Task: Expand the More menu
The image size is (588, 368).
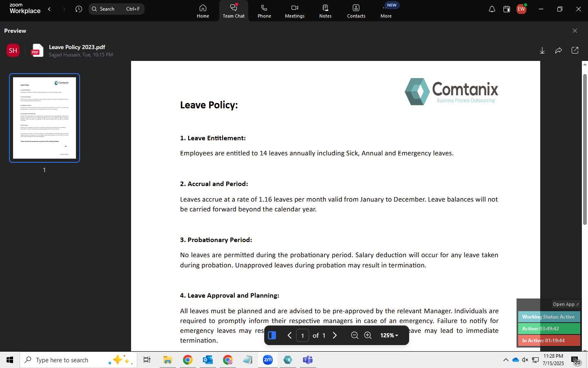Action: pos(386,11)
